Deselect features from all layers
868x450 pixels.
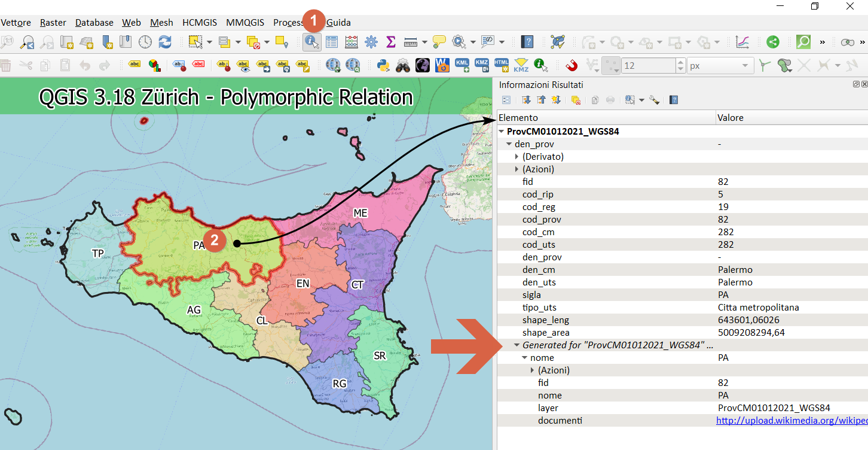pos(253,42)
